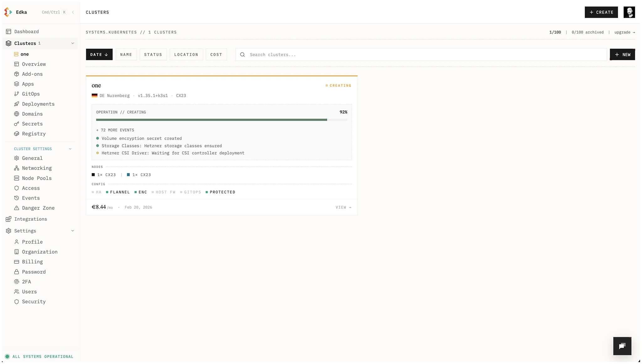The image size is (642, 364).
Task: Click the + CREATE button
Action: tap(601, 12)
